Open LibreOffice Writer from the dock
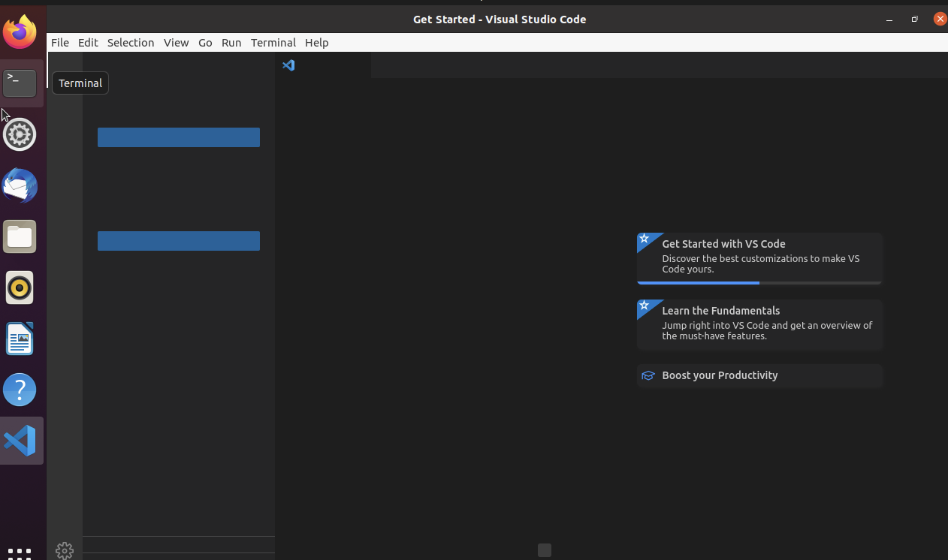Screen dimensions: 948x560 click(20, 339)
